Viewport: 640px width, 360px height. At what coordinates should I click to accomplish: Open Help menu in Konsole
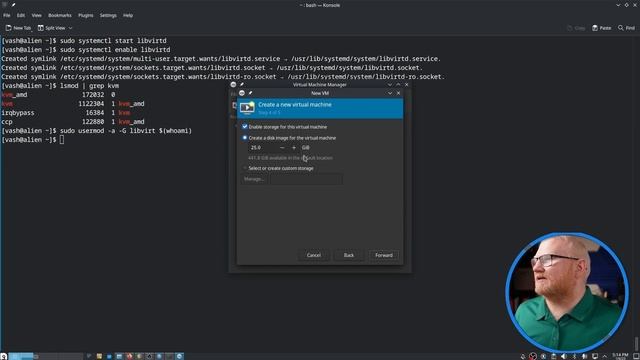coord(128,15)
